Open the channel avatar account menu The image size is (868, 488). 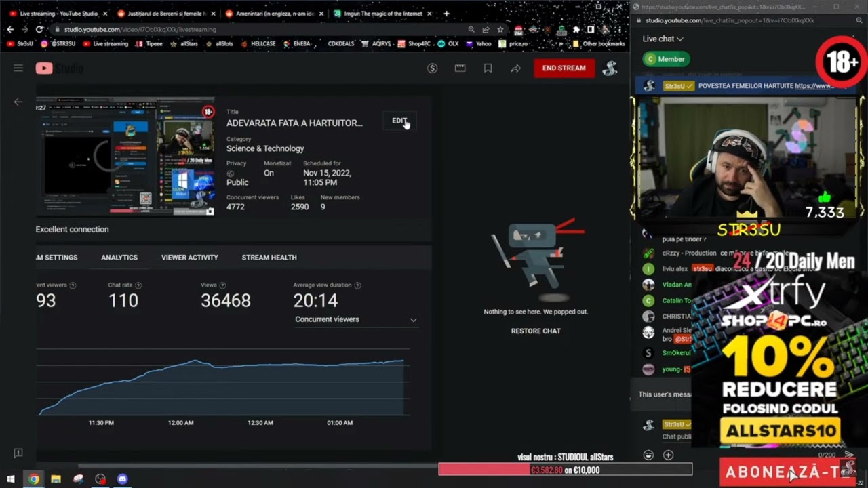[x=610, y=68]
